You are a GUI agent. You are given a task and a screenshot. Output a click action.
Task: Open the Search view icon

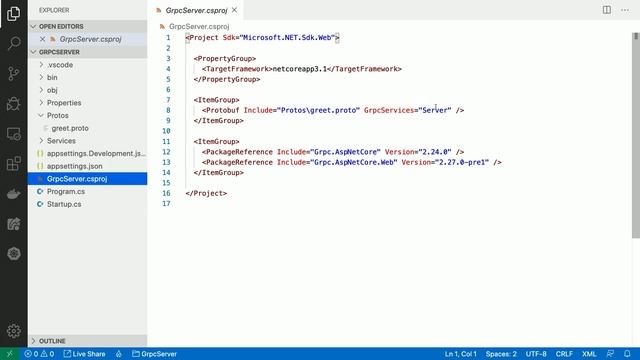point(13,43)
